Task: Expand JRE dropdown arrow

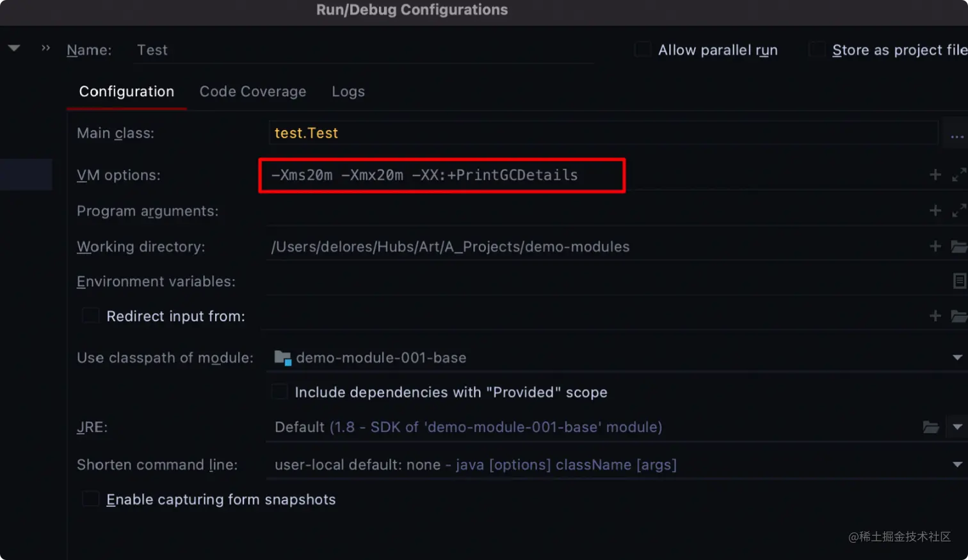Action: point(957,427)
